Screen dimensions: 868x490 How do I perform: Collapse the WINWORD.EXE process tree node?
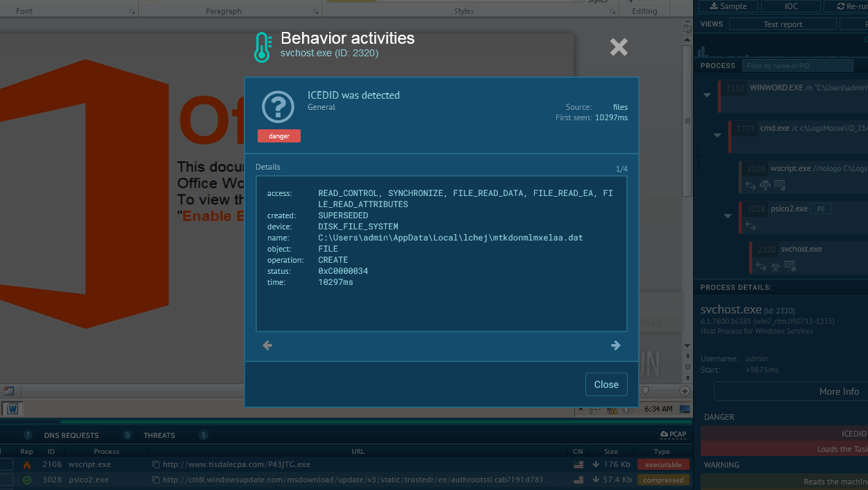coord(707,95)
